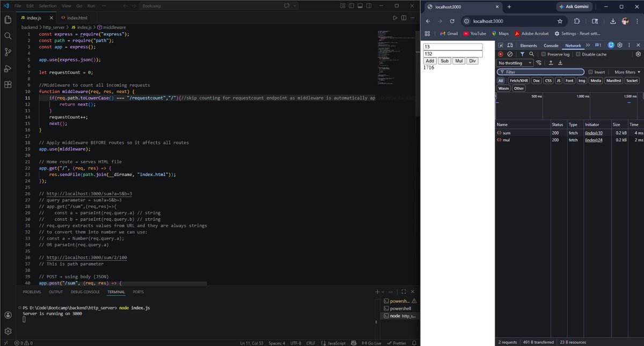
Task: Open DevTools three-dot customize menu
Action: [x=628, y=46]
